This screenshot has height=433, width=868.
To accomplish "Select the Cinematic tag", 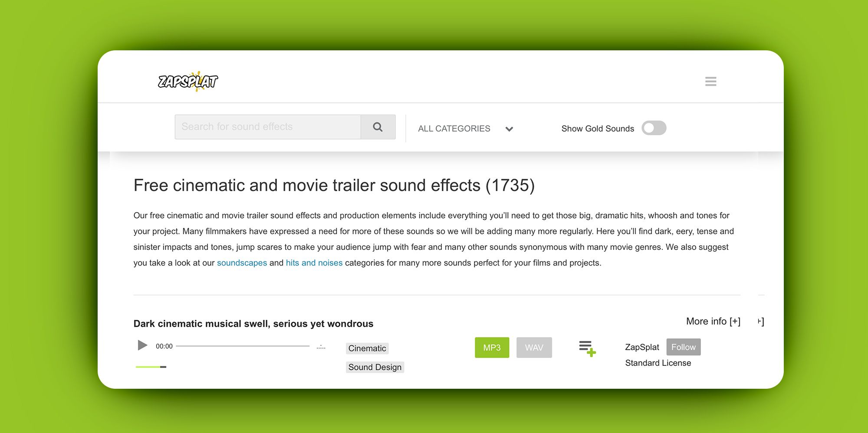I will coord(367,348).
